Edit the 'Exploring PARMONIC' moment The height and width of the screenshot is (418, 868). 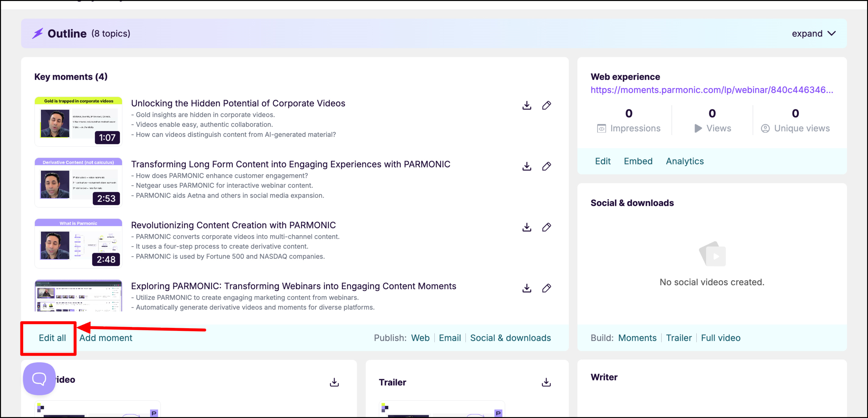pyautogui.click(x=547, y=288)
